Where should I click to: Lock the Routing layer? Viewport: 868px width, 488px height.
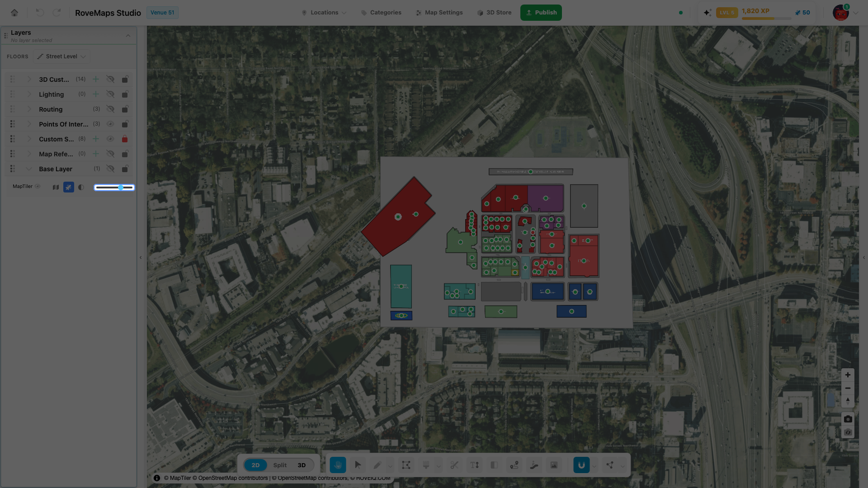(125, 109)
